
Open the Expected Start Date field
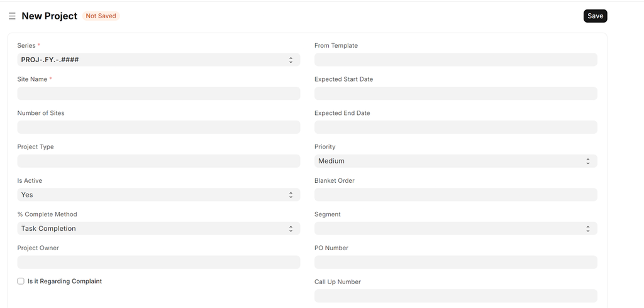coord(455,94)
